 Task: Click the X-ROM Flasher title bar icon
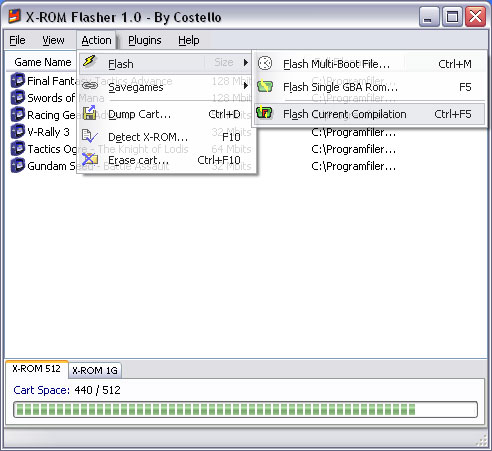click(15, 17)
